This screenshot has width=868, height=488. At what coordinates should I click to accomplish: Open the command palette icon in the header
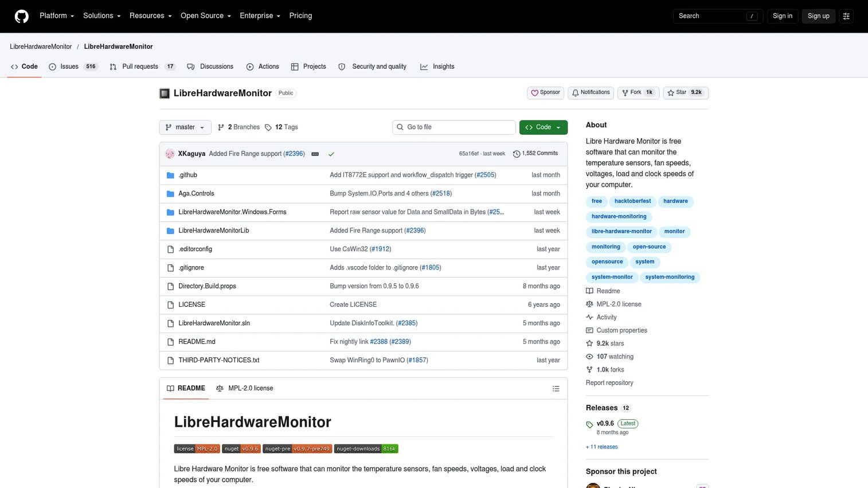pos(846,16)
